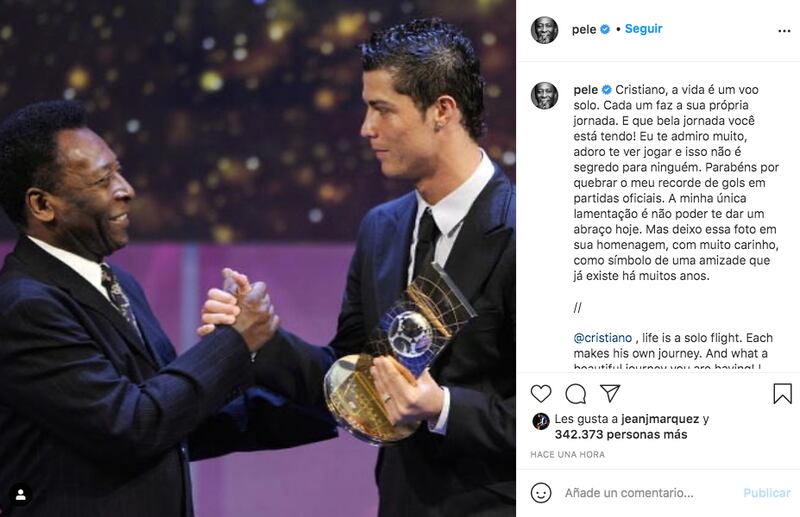The image size is (800, 517).
Task: Open the @cristiano mention link
Action: click(603, 338)
